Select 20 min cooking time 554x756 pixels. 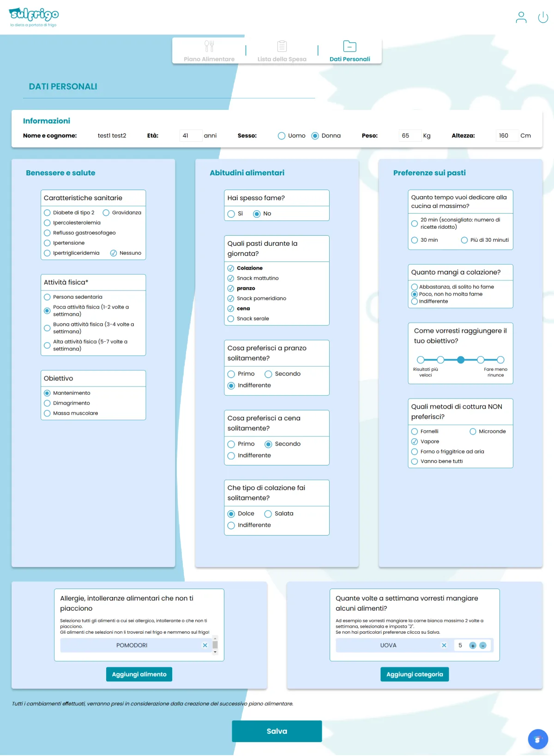415,224
